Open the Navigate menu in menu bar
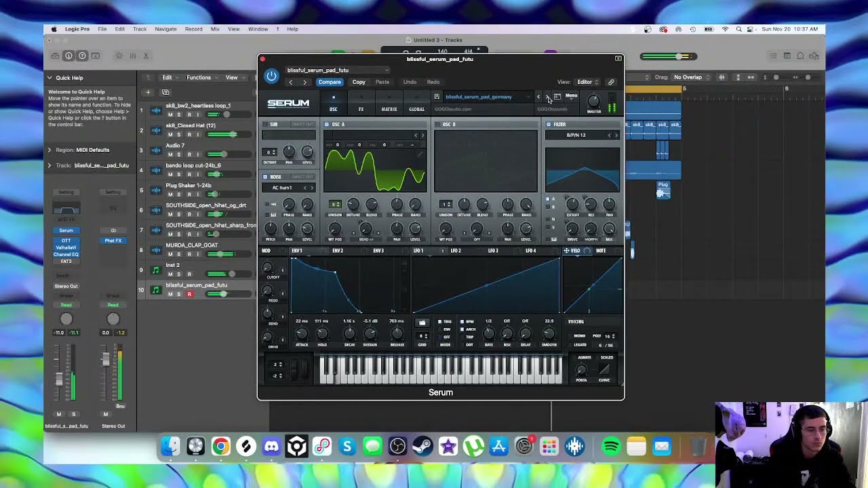Screen dimensions: 868x488 165,29
